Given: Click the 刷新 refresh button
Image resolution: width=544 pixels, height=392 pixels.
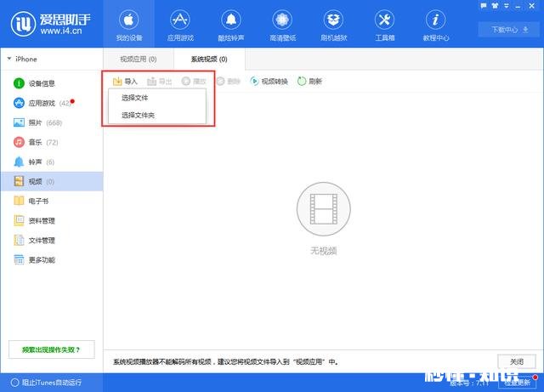Looking at the screenshot, I should 309,82.
